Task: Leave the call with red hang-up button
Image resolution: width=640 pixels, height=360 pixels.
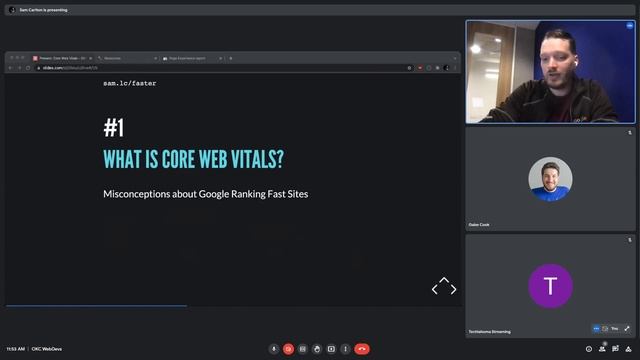Action: (x=362, y=349)
